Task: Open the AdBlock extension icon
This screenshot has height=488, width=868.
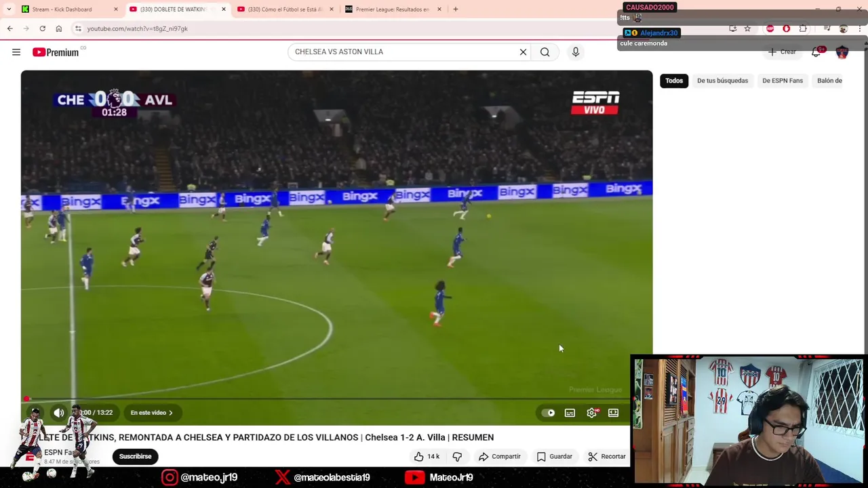Action: click(x=770, y=28)
